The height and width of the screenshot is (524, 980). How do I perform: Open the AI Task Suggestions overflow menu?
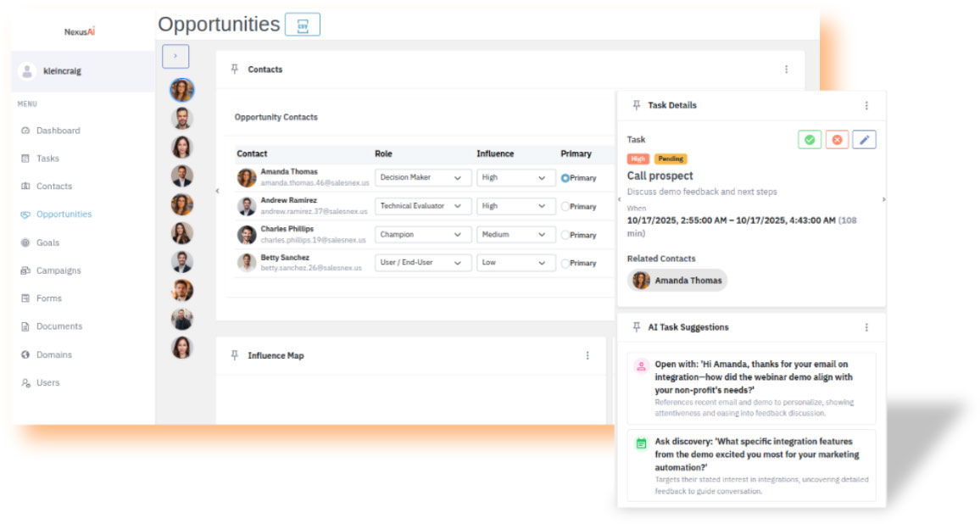(x=866, y=326)
